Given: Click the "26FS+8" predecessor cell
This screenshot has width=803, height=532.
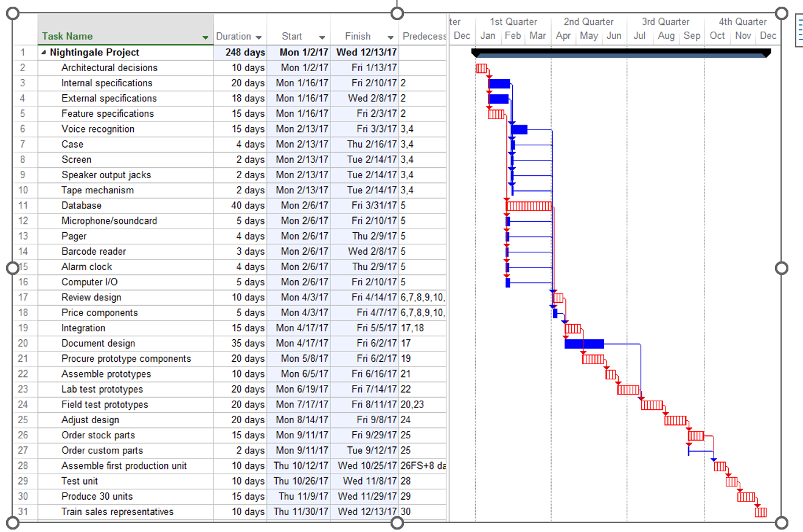Looking at the screenshot, I should (x=423, y=466).
